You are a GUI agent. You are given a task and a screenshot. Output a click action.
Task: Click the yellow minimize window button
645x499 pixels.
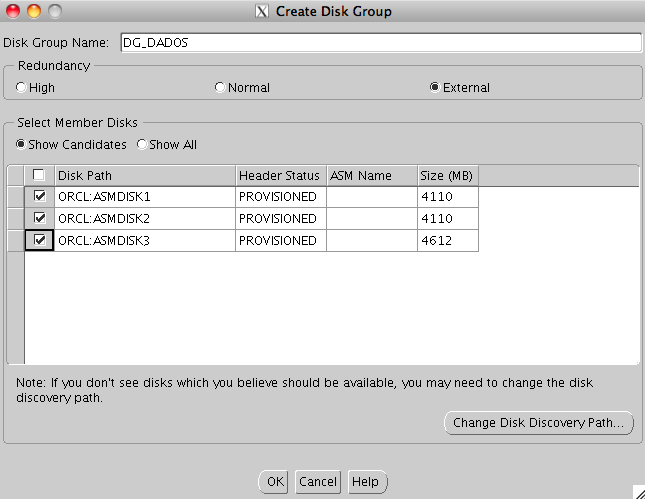pos(33,12)
